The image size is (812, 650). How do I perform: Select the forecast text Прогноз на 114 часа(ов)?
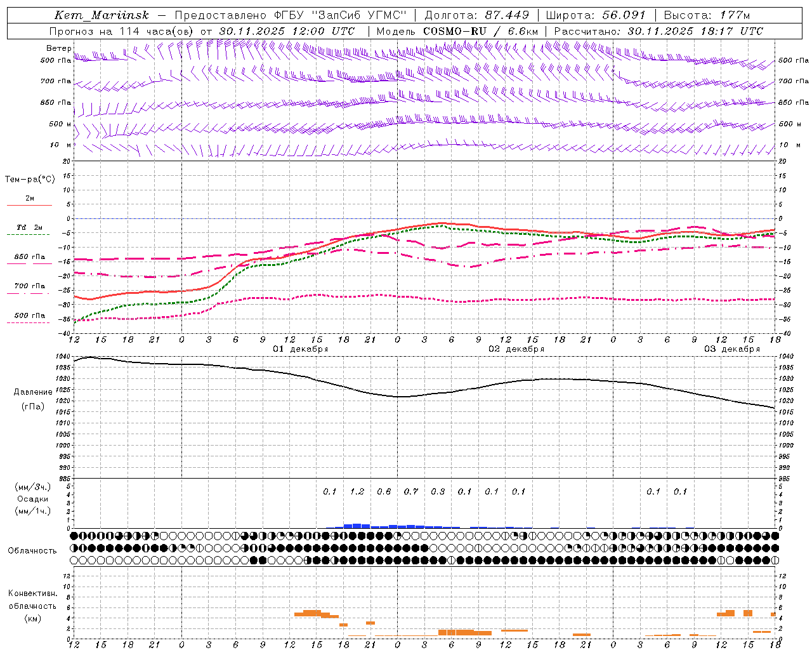[122, 31]
